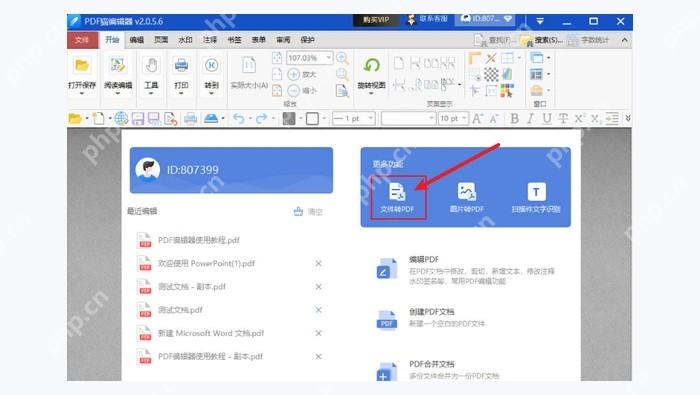Click the scanned text recognition T icon
This screenshot has height=395, width=700.
pyautogui.click(x=536, y=192)
